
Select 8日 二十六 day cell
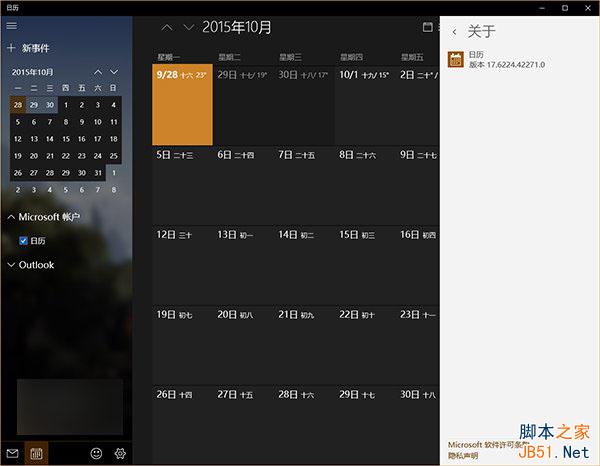pos(365,186)
